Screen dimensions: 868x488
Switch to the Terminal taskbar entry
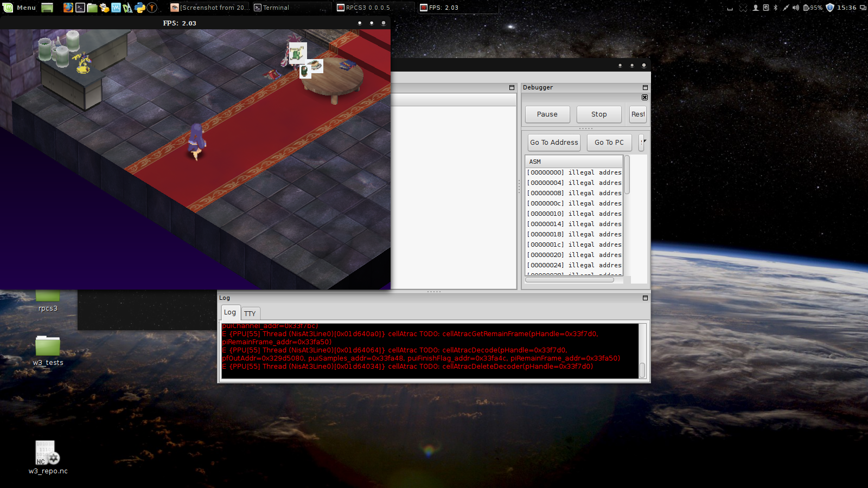point(292,8)
